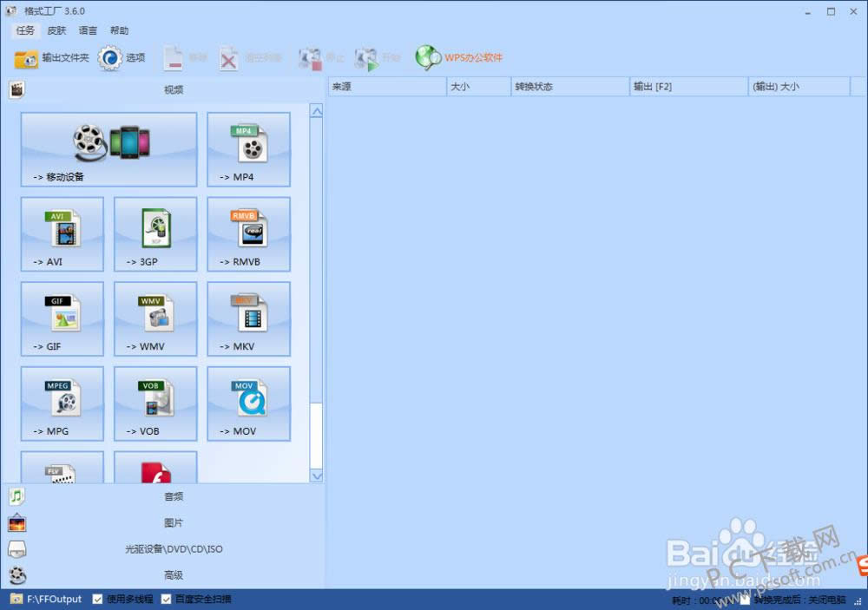868x610 pixels.
Task: Pick the AVI conversion format
Action: (x=62, y=233)
